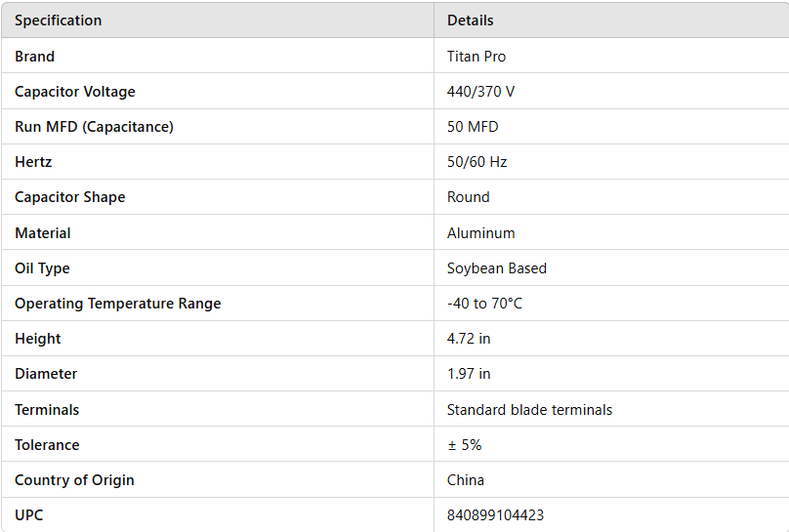Click the Operating Temperature Range label
This screenshot has width=789, height=532.
click(117, 304)
